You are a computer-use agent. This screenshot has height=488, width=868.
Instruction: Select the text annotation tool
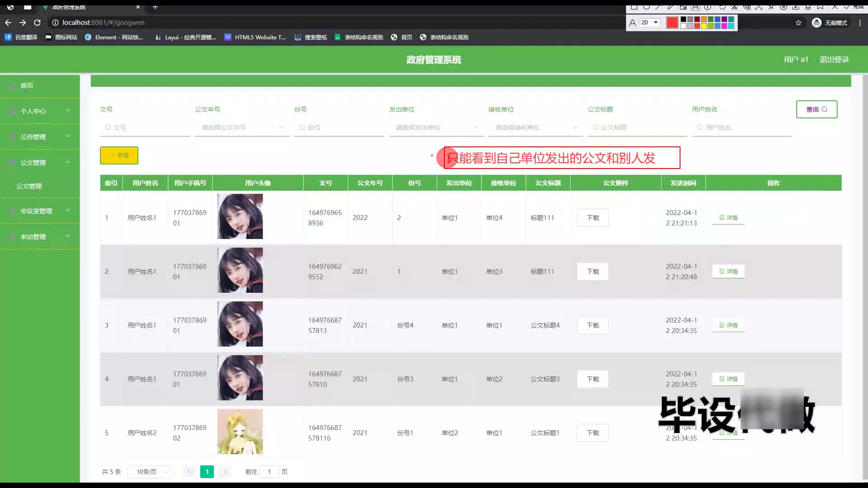(695, 7)
